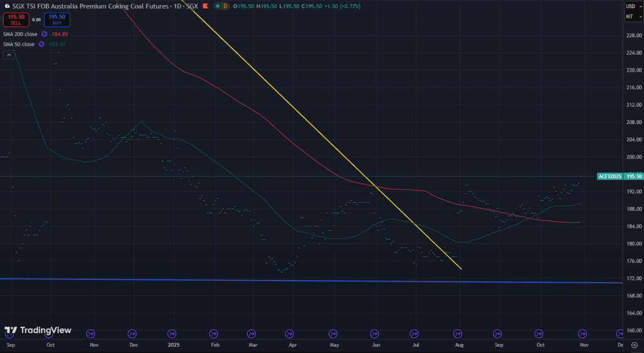Select the SMA 200 close indicator legend
The image size is (644, 353).
[20, 34]
